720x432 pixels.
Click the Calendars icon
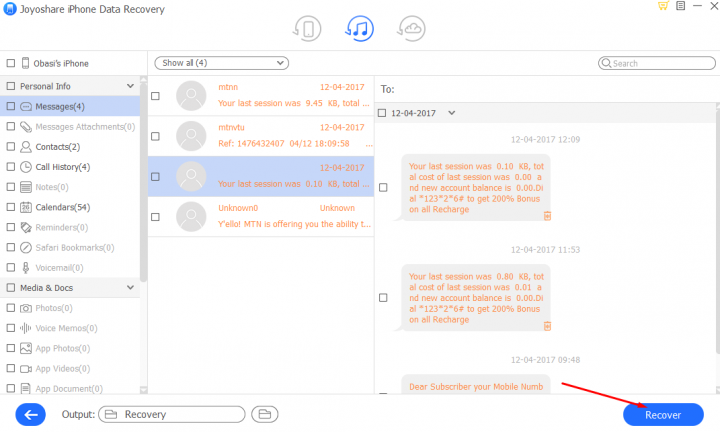pyautogui.click(x=26, y=208)
